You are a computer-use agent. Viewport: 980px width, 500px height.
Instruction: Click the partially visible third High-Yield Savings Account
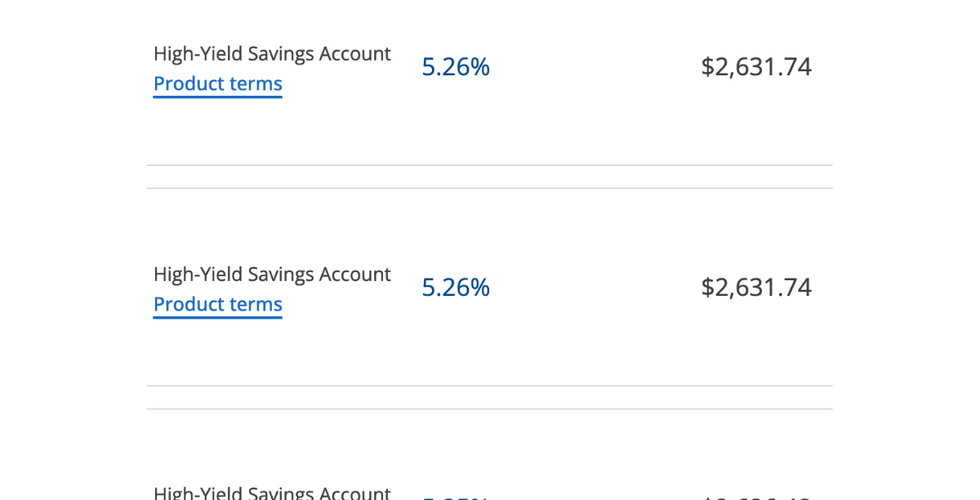click(x=271, y=493)
